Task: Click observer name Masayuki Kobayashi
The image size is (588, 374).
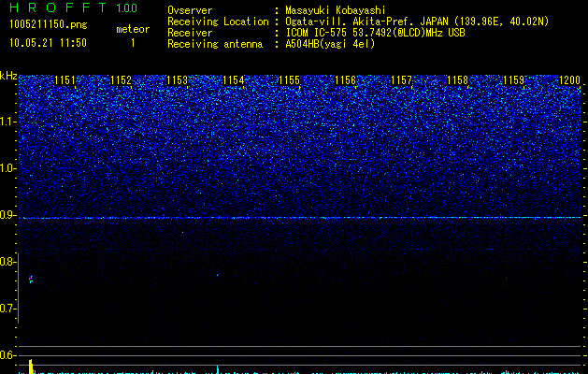Action: pyautogui.click(x=336, y=10)
